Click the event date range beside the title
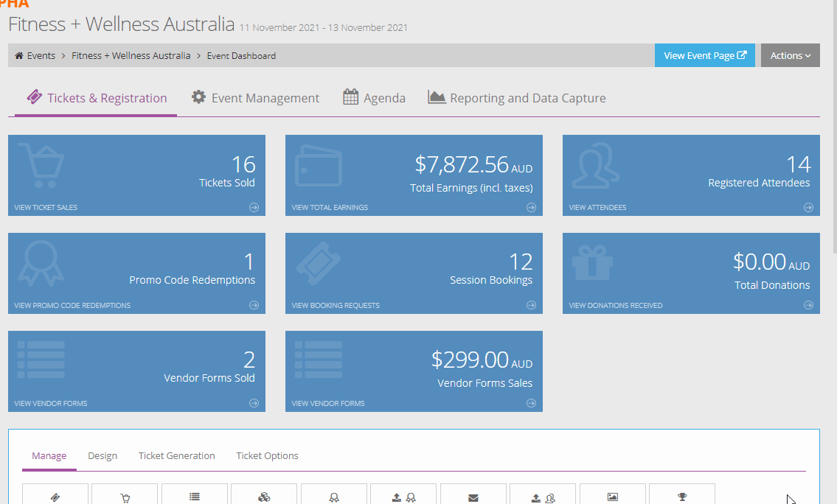837x504 pixels. click(x=324, y=28)
